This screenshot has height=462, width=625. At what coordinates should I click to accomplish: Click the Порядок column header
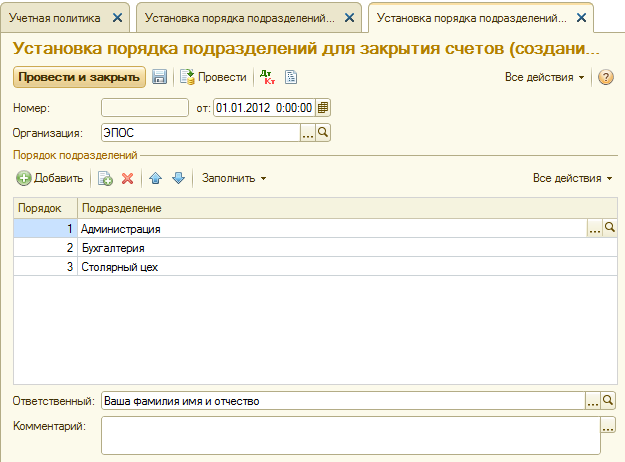click(x=45, y=208)
